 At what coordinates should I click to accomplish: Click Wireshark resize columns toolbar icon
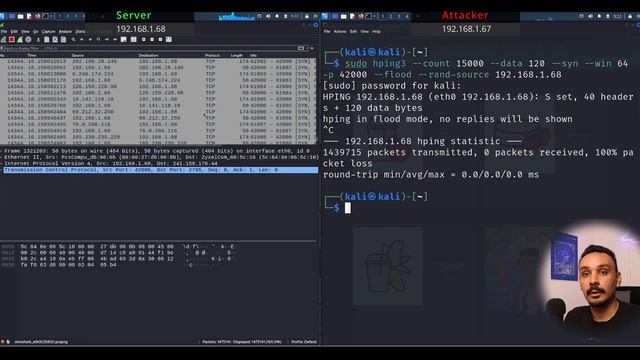point(169,40)
